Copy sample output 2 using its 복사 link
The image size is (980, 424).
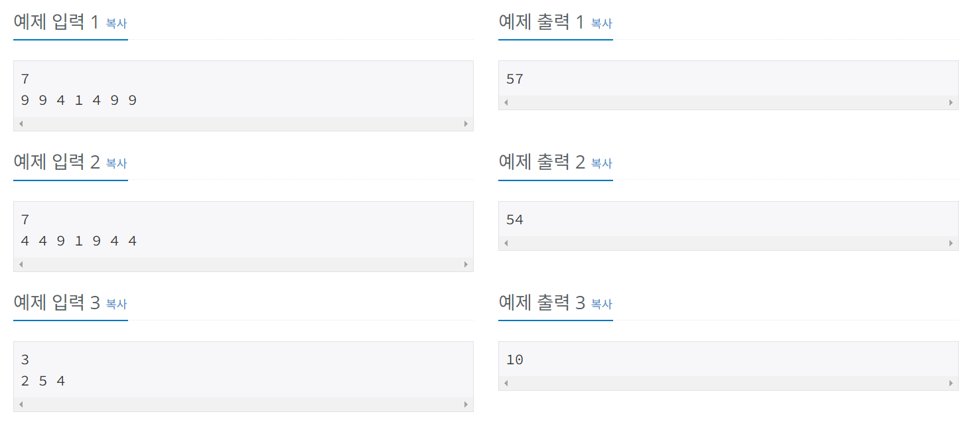600,164
